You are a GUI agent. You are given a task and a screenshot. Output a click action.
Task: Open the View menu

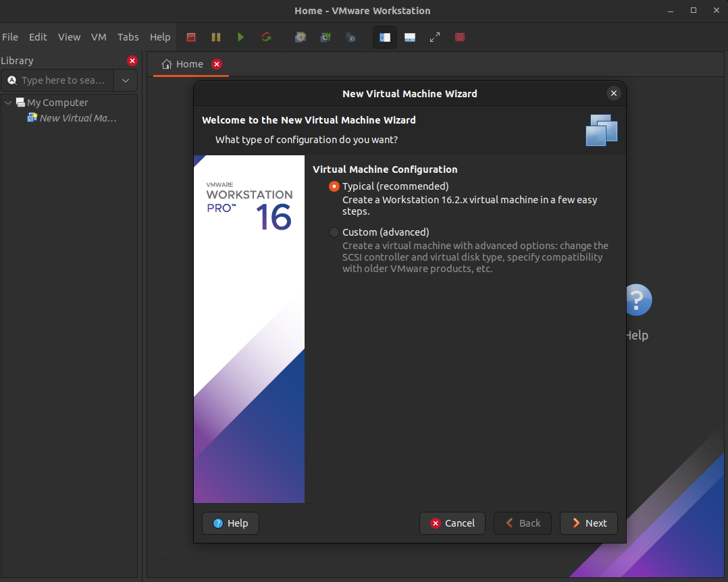[x=69, y=37]
